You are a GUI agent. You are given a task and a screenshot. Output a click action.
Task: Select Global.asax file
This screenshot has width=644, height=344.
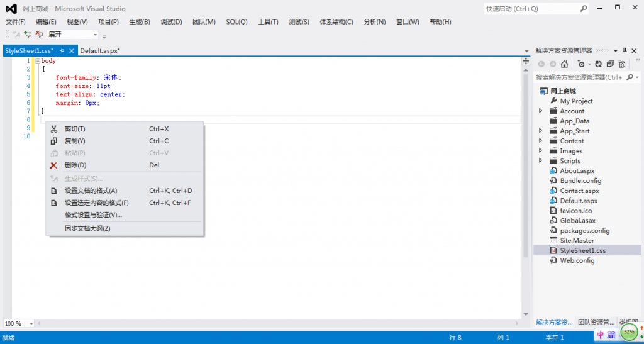point(577,221)
